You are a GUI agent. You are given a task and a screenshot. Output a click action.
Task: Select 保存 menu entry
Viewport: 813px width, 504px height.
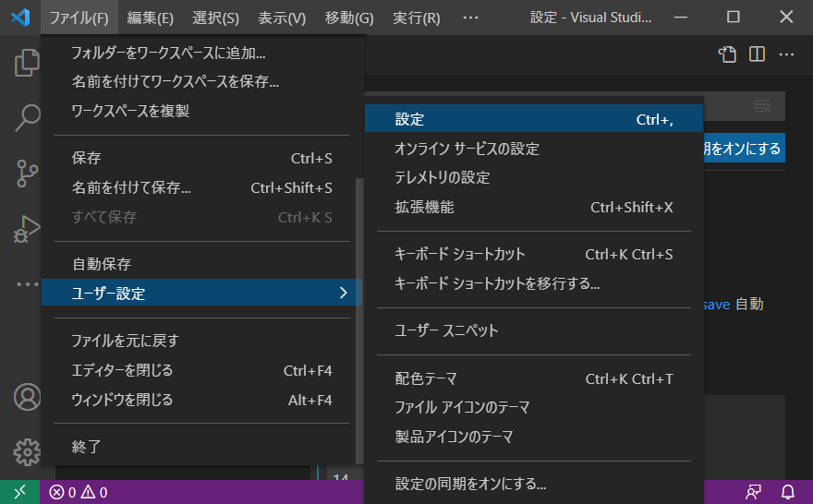click(x=202, y=158)
